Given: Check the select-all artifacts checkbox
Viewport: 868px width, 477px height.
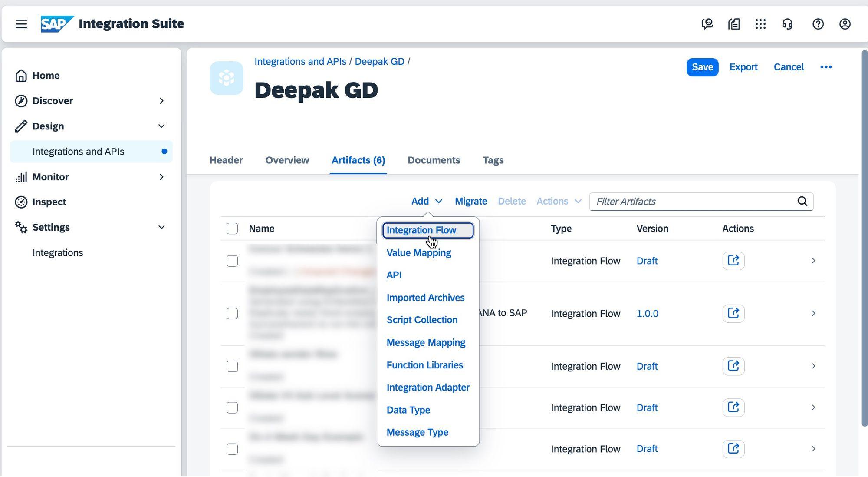Looking at the screenshot, I should click(x=232, y=228).
